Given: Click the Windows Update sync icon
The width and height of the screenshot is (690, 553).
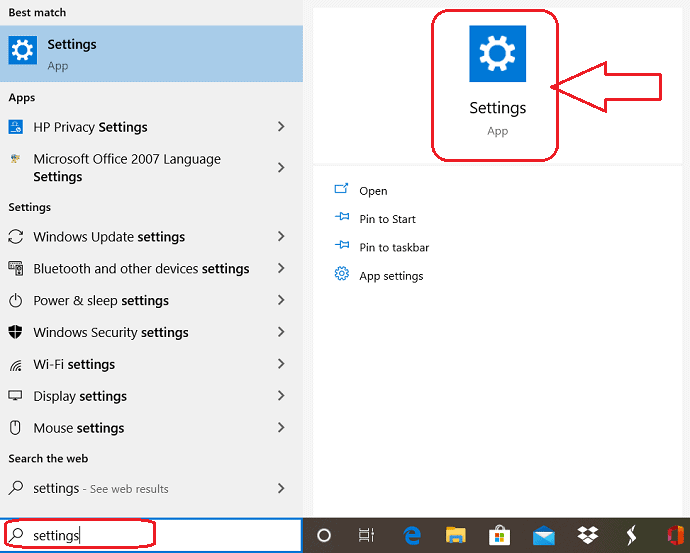Looking at the screenshot, I should [15, 237].
